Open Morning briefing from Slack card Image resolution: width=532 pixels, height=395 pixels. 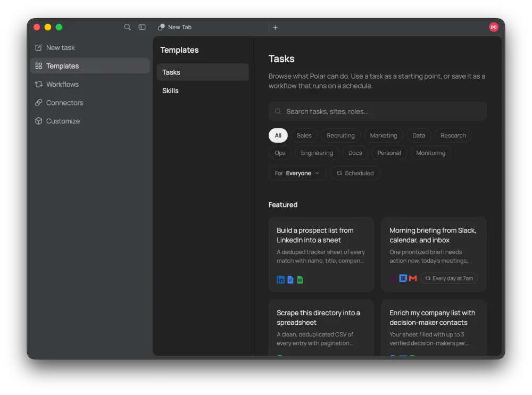pyautogui.click(x=434, y=254)
